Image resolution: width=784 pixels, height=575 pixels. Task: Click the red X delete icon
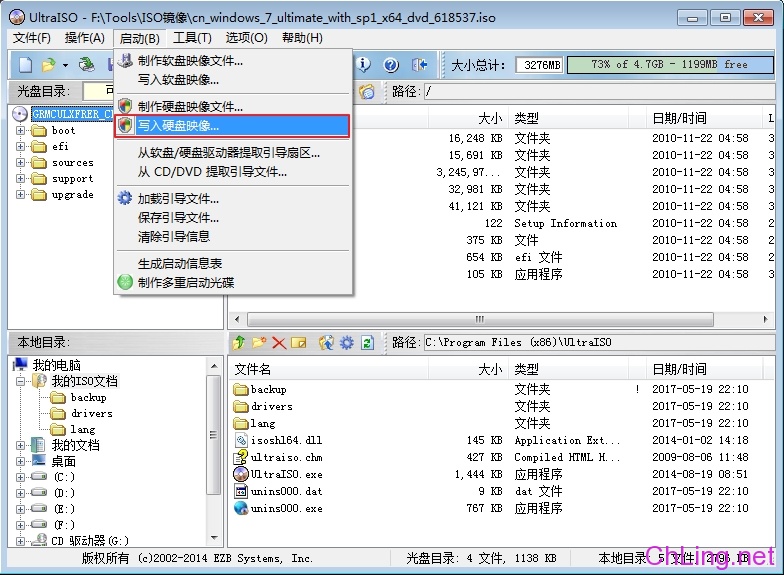279,342
